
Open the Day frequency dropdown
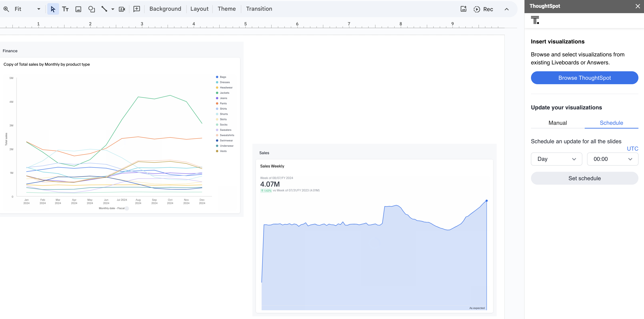point(556,159)
